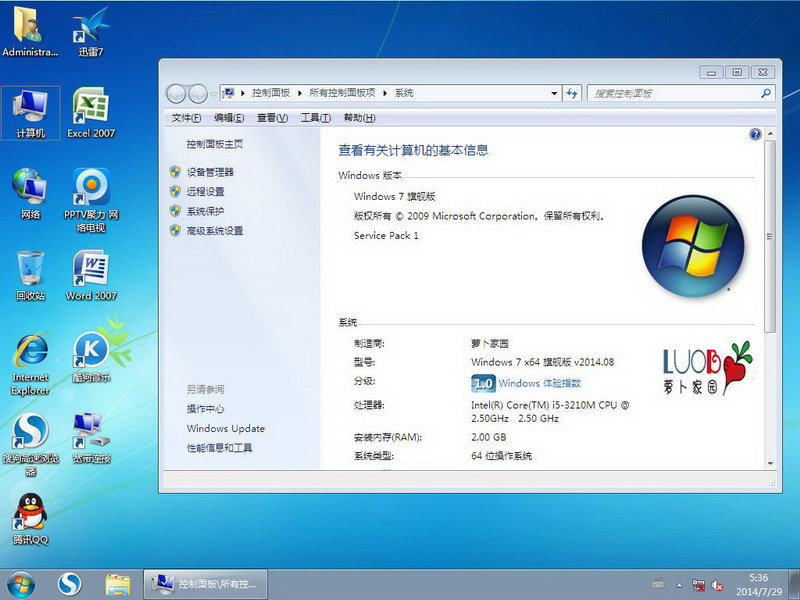Open the 宽带连接 desktop shortcut

[91, 438]
